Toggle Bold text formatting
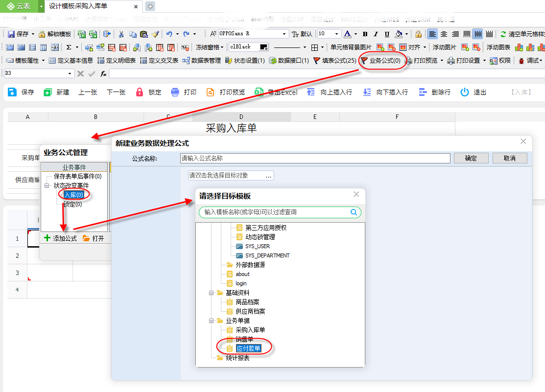Image resolution: width=545 pixels, height=392 pixels. pyautogui.click(x=365, y=34)
